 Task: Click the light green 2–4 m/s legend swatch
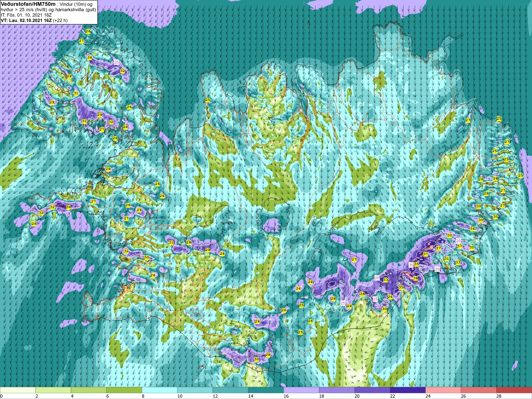click(x=53, y=390)
